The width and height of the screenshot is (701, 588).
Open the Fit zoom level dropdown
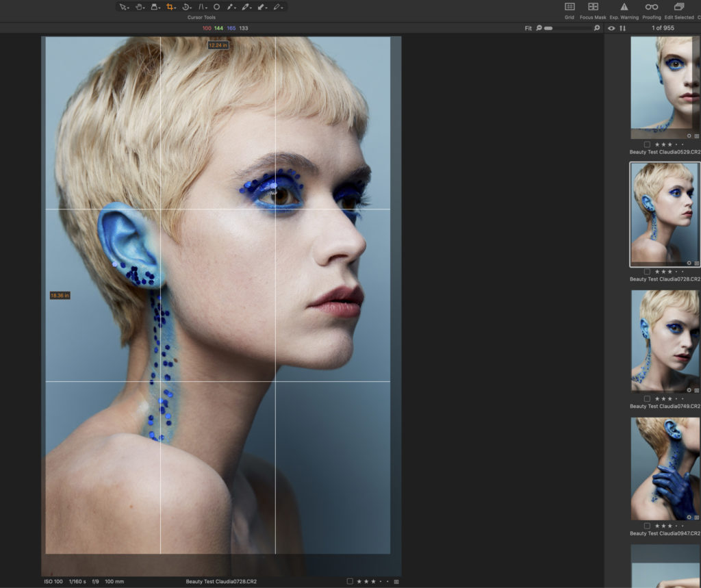528,28
